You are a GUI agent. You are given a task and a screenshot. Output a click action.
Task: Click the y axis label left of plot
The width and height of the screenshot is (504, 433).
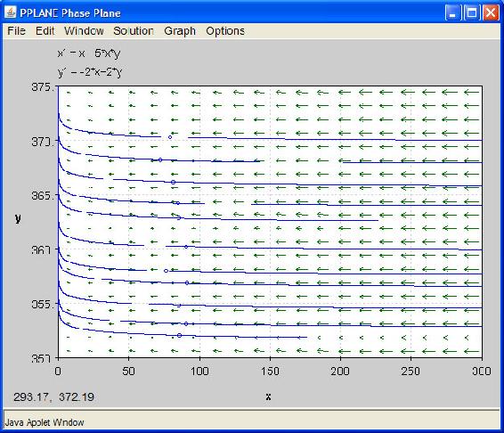18,218
